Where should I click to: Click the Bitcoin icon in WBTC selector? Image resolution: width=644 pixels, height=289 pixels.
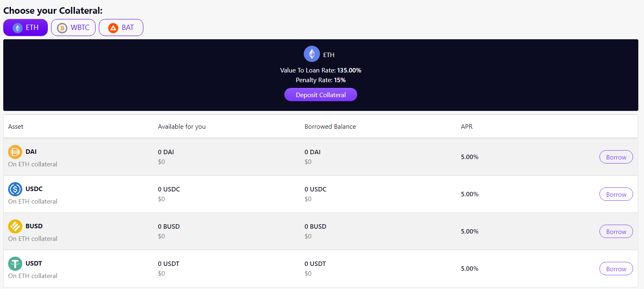[x=62, y=28]
